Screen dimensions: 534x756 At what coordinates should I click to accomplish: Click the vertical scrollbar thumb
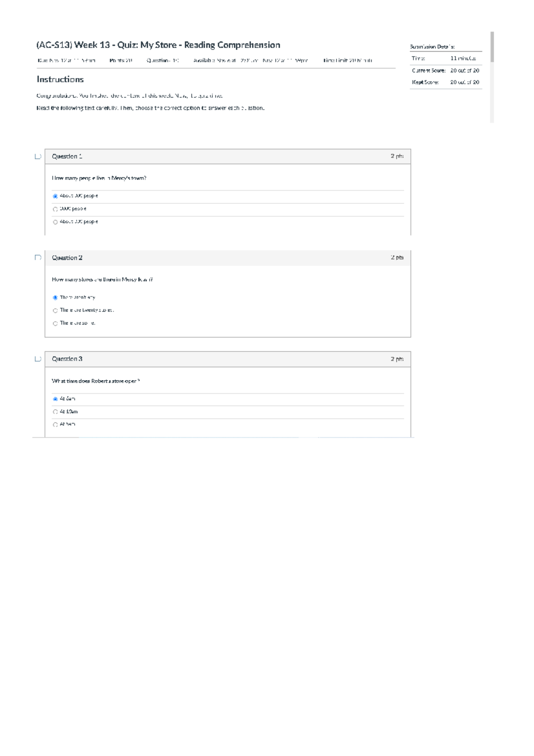tap(492, 47)
